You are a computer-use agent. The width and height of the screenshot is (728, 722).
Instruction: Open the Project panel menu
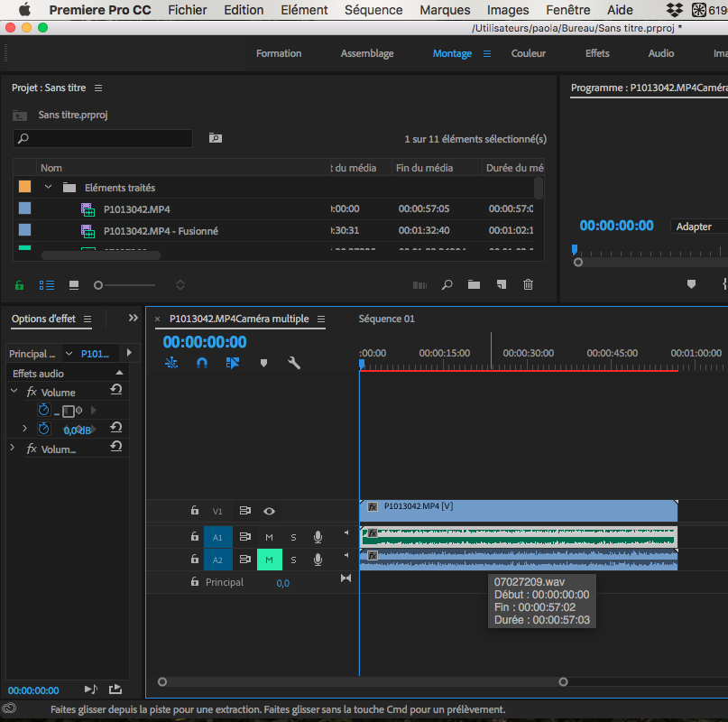click(x=98, y=88)
